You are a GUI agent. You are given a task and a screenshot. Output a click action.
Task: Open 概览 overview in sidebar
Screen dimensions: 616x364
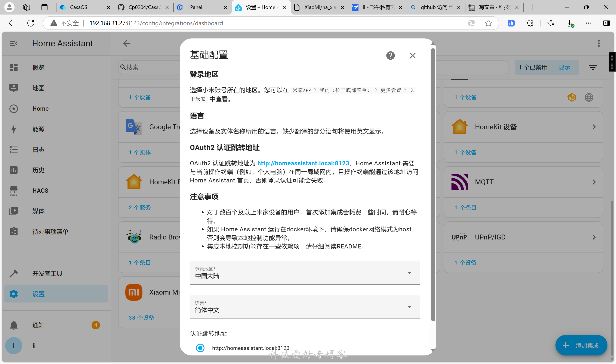pyautogui.click(x=56, y=68)
